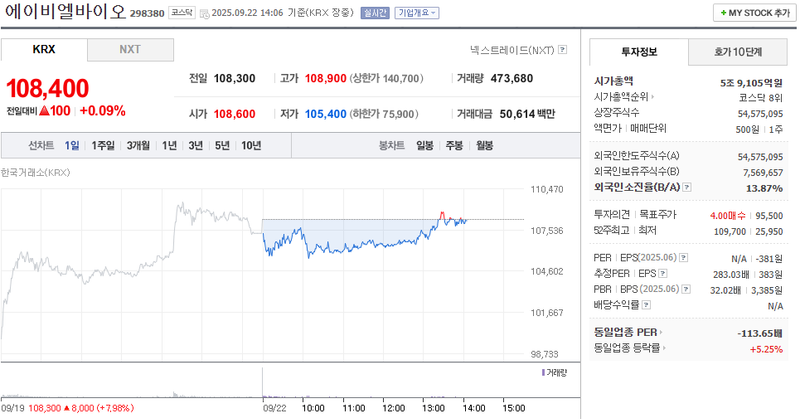Click the 넥스트레이드(NXT) text link

(512, 50)
